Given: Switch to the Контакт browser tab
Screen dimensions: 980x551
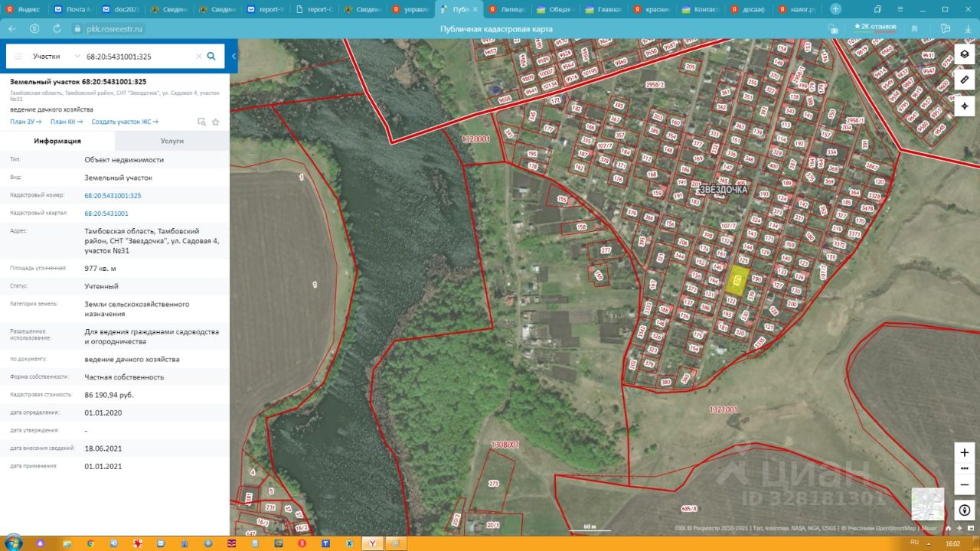Looking at the screenshot, I should [700, 9].
